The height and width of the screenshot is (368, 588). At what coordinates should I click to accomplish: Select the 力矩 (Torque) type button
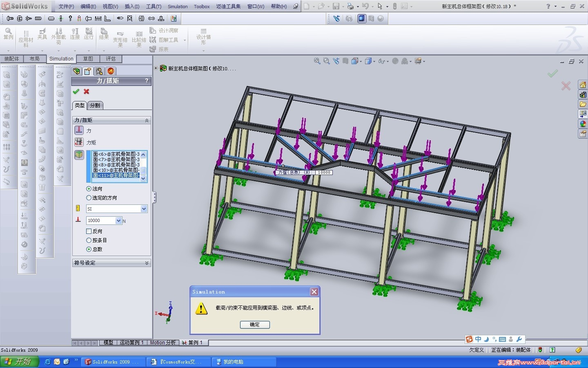[79, 142]
